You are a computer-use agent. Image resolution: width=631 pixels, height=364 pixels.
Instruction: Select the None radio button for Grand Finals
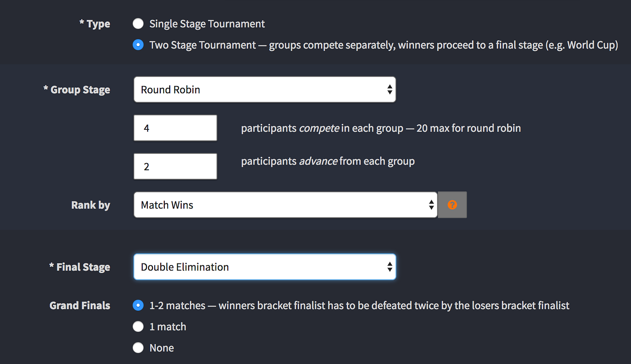click(138, 348)
